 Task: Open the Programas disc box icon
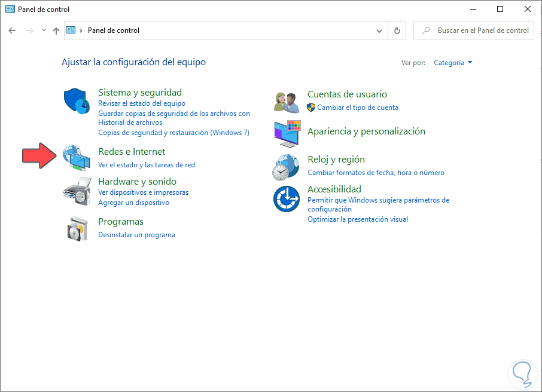(77, 229)
